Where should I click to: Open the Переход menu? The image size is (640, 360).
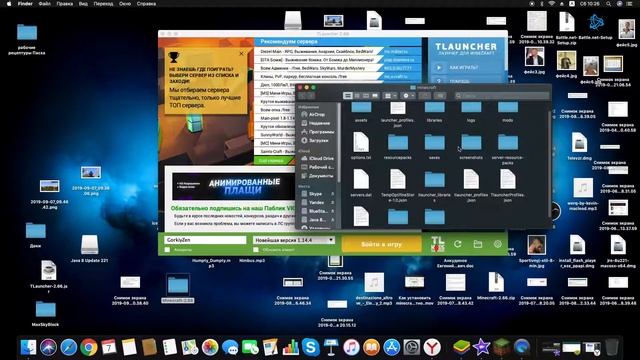pos(103,4)
